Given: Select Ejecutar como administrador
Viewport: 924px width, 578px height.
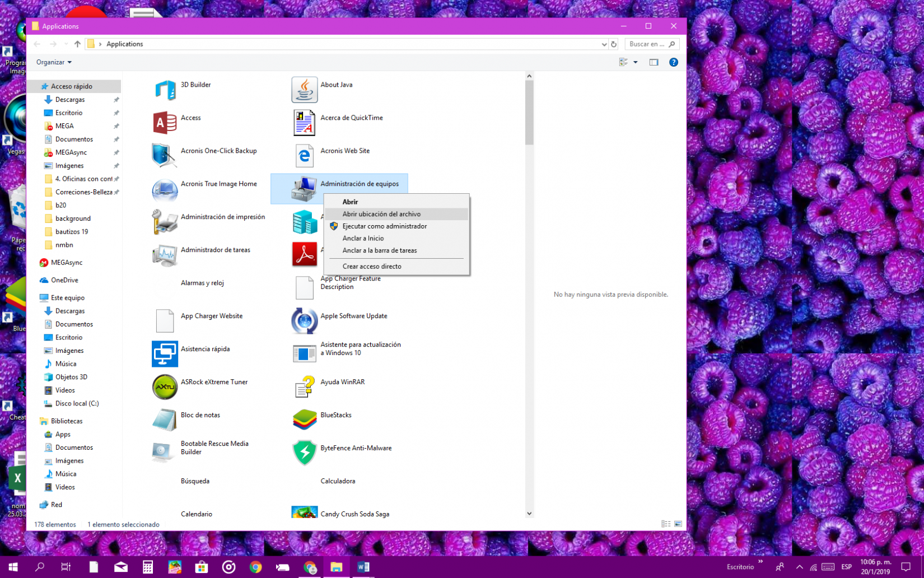Looking at the screenshot, I should [396, 226].
